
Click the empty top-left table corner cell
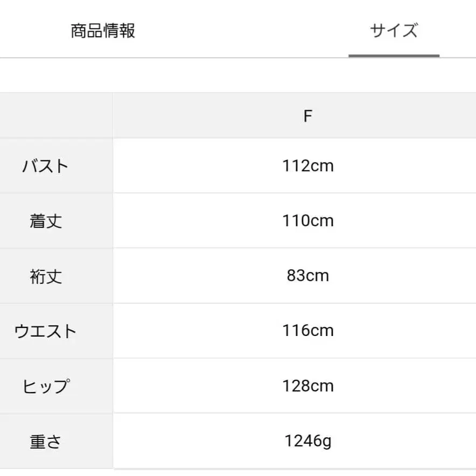[56, 115]
